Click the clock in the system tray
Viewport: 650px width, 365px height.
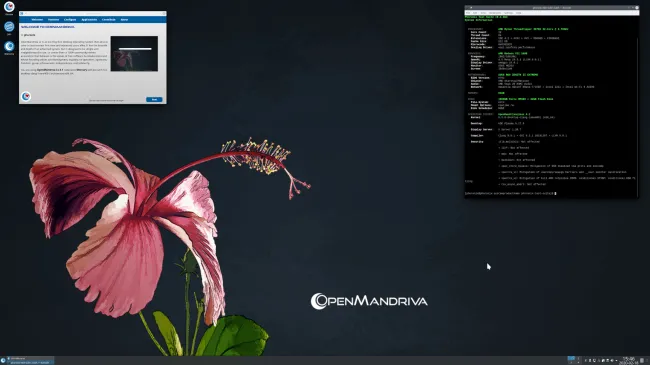628,360
